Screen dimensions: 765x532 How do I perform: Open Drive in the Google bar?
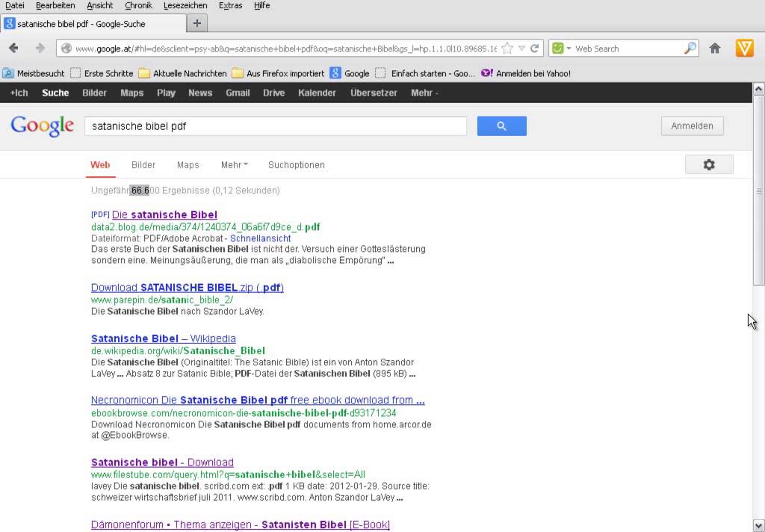tap(273, 93)
